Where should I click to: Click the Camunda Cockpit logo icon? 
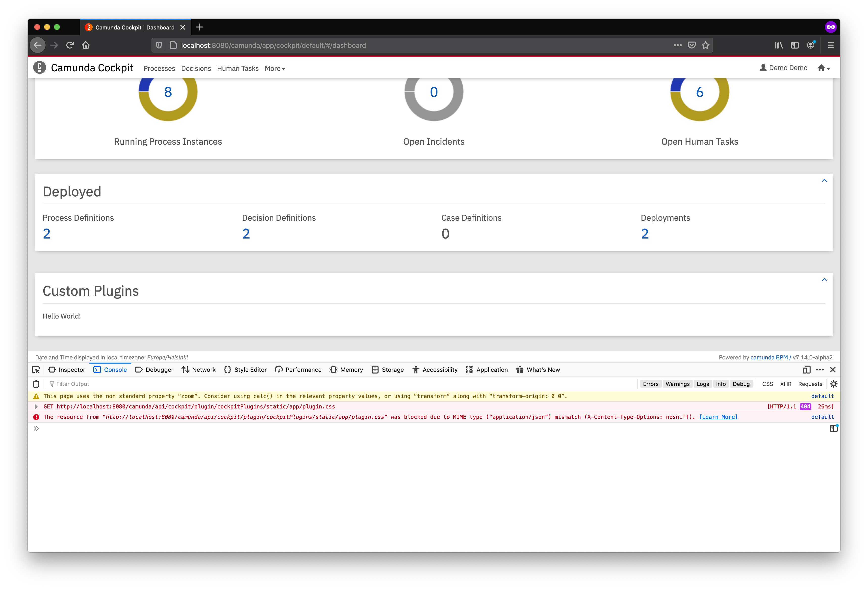click(x=40, y=68)
